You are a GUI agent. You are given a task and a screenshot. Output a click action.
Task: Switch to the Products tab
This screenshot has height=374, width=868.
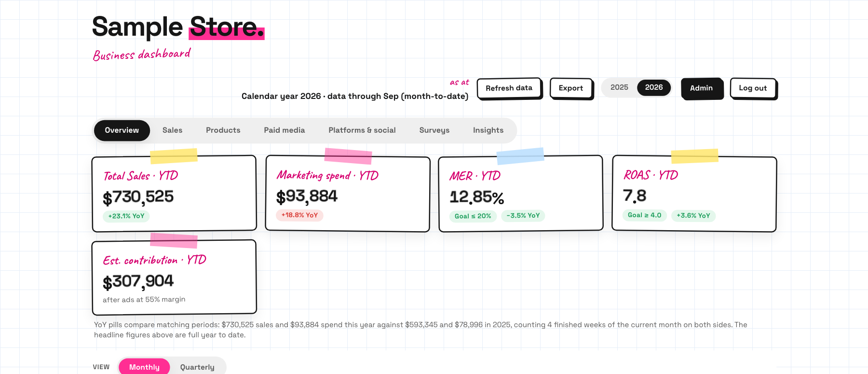click(223, 130)
